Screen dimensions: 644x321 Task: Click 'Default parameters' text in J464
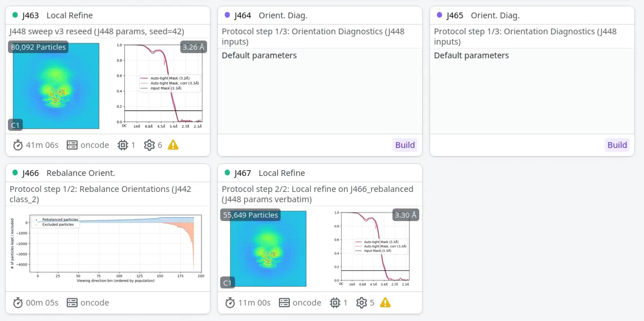[x=259, y=55]
